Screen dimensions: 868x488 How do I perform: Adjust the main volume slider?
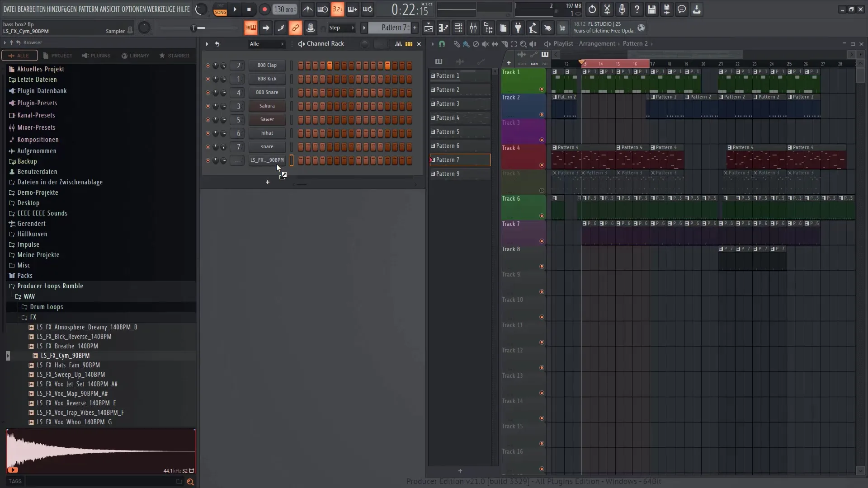tap(198, 28)
